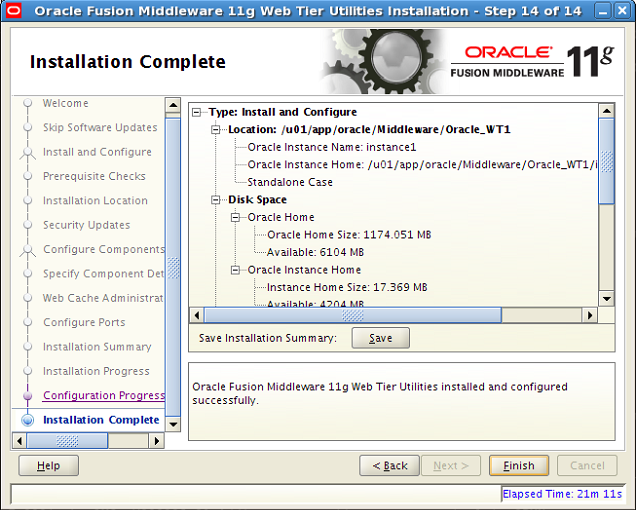This screenshot has width=636, height=510.
Task: Go back with the Back button
Action: coord(390,465)
